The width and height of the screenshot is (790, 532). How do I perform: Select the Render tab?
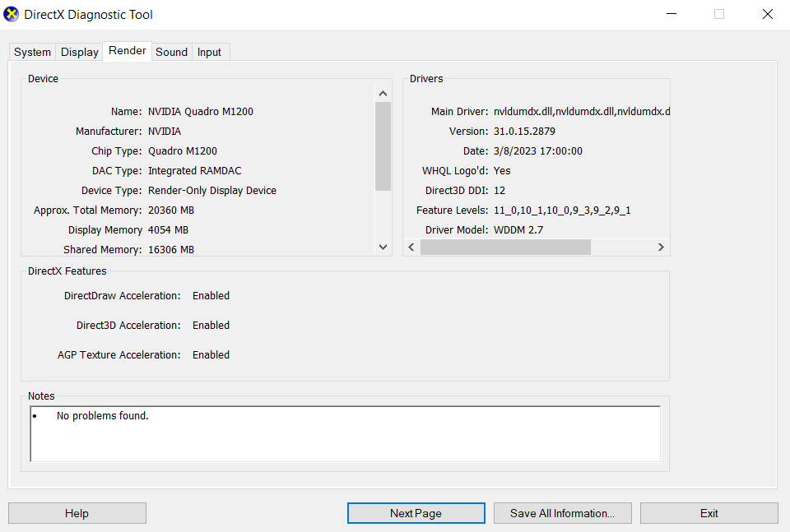(128, 51)
